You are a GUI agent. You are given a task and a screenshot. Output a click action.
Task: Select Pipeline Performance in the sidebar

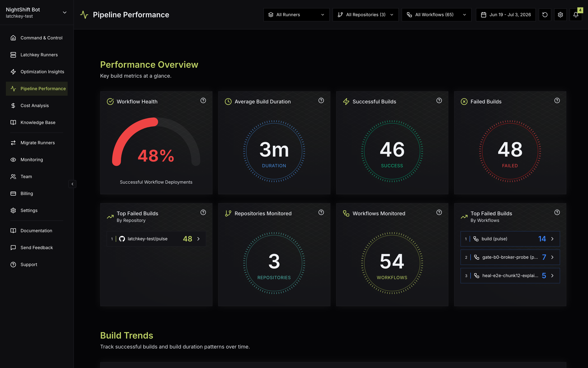tap(37, 89)
